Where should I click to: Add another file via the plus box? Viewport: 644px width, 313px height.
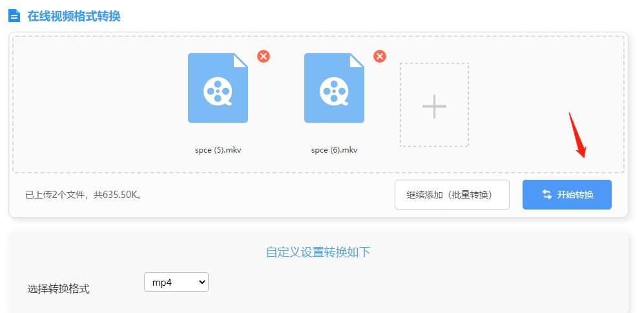(x=435, y=105)
